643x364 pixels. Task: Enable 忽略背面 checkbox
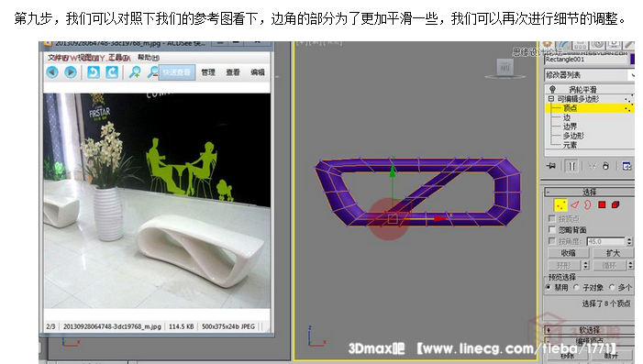[x=552, y=229]
